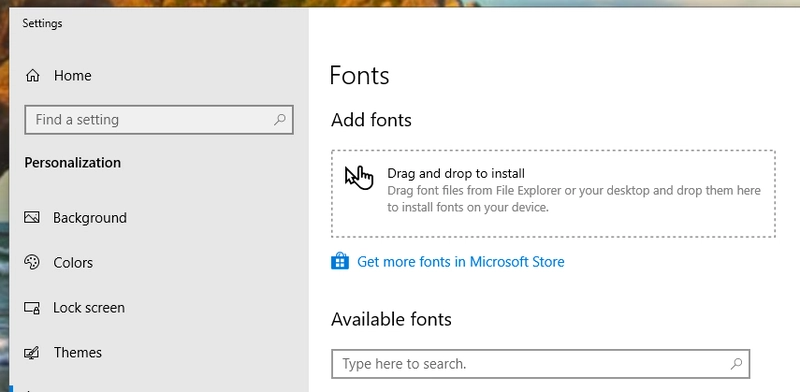Click the Microsoft Store bag icon
800x392 pixels.
tap(340, 261)
